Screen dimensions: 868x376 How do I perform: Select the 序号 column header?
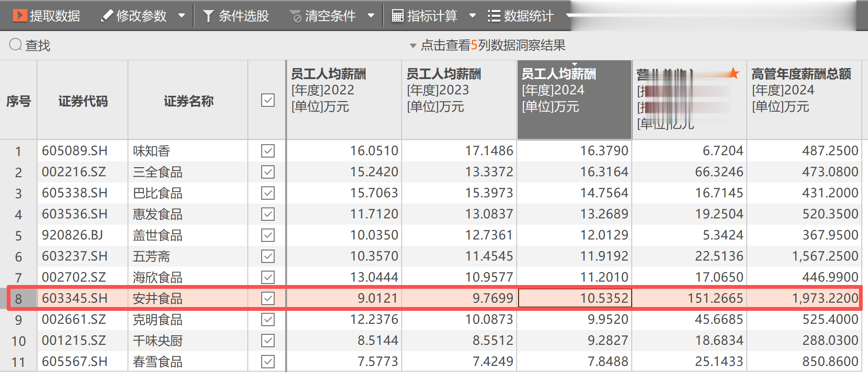click(19, 100)
